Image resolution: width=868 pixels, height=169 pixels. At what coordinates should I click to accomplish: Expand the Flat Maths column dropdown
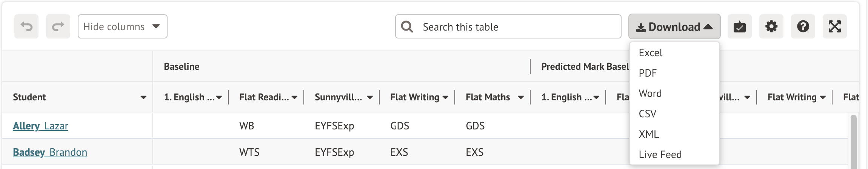point(521,97)
